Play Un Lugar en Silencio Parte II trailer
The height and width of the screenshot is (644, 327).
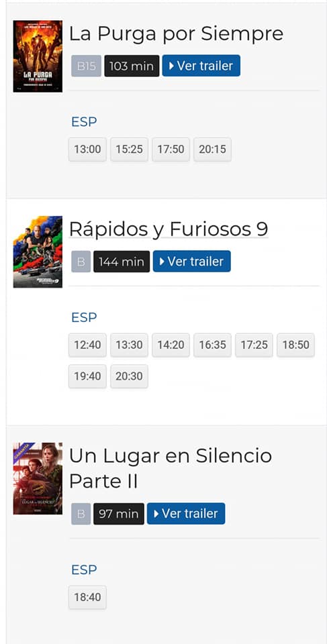[x=186, y=513]
